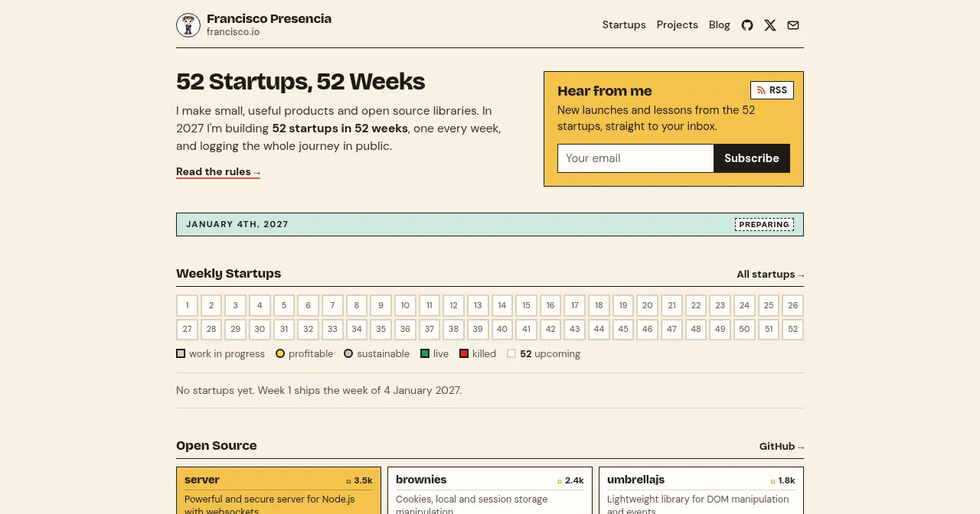
Task: Select week 52 box
Action: coord(793,330)
